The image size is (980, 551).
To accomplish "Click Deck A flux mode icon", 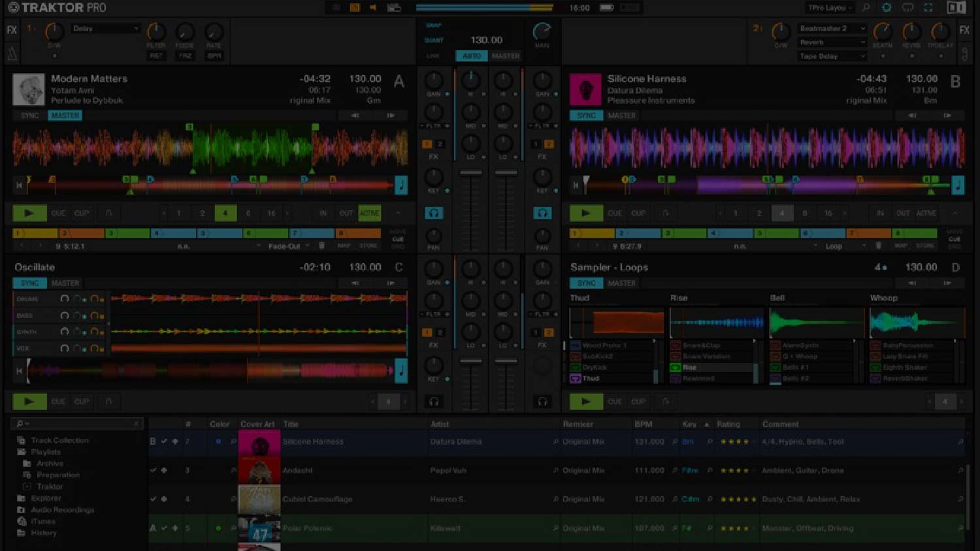I will (x=108, y=213).
